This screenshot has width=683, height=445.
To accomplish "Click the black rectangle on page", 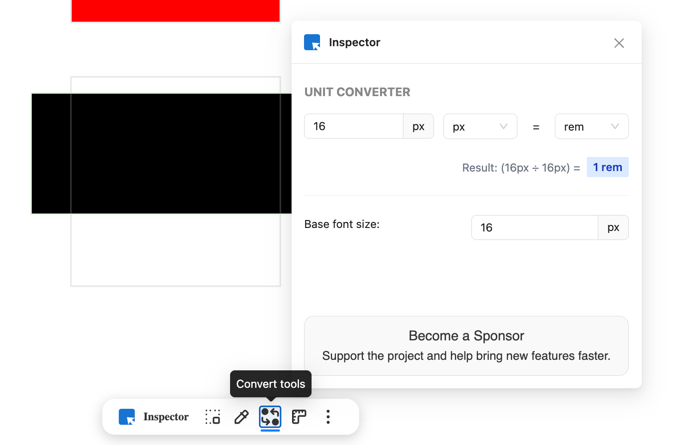I will click(x=162, y=153).
